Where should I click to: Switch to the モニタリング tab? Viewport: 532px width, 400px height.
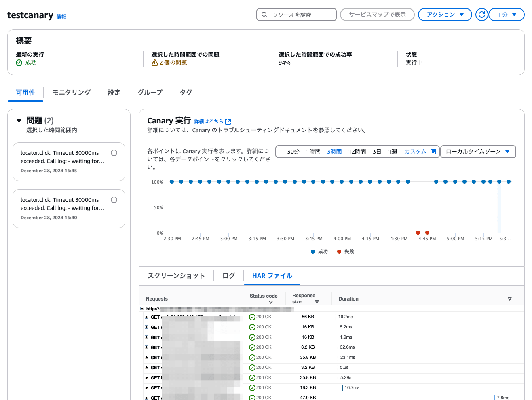(71, 93)
